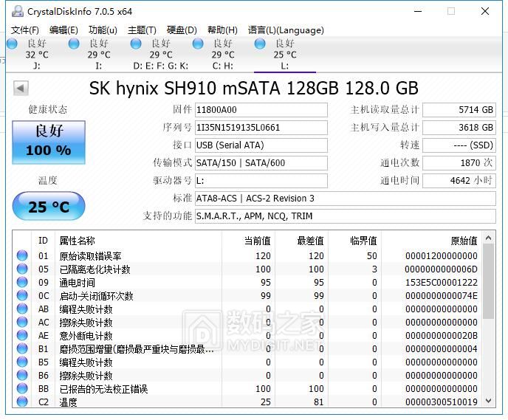Select the C: H: disk tab
This screenshot has width=508, height=420.
tap(222, 54)
